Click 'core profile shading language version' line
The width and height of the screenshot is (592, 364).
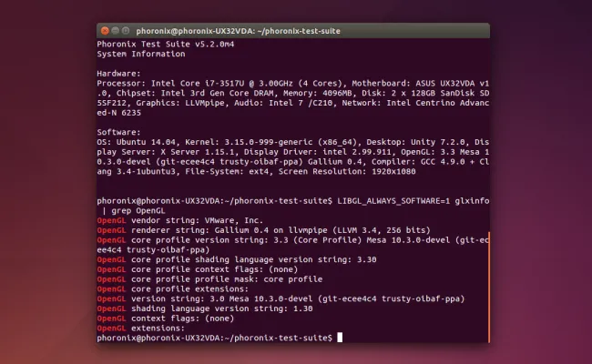[x=237, y=260]
